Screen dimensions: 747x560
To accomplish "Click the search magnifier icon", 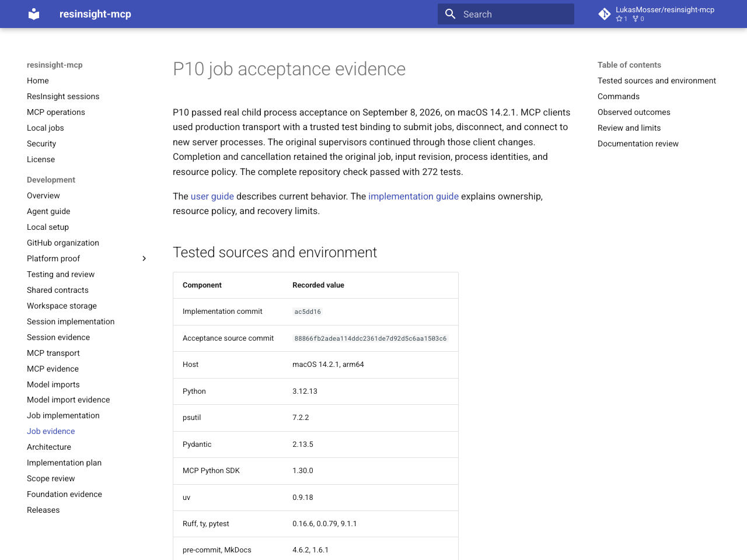I will point(450,14).
